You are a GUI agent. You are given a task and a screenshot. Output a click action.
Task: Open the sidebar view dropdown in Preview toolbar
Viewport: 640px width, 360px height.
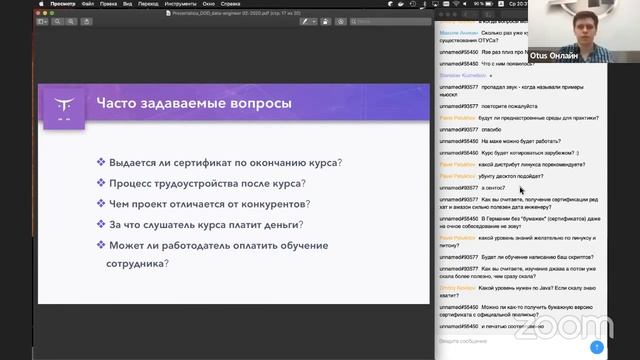point(42,21)
